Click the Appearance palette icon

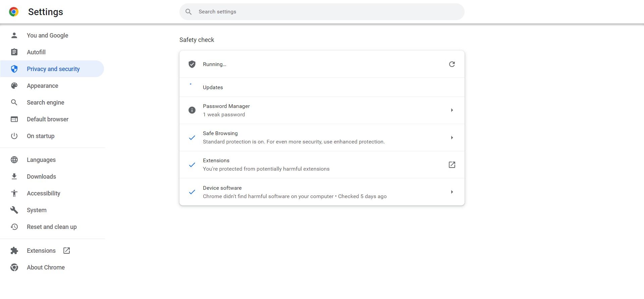tap(14, 86)
